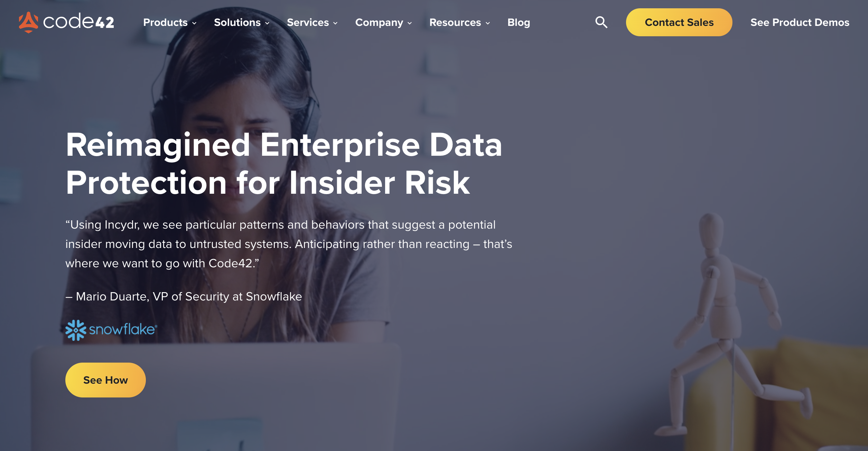The height and width of the screenshot is (451, 868).
Task: Click the Snowflake brand logo icon
Action: click(x=75, y=329)
